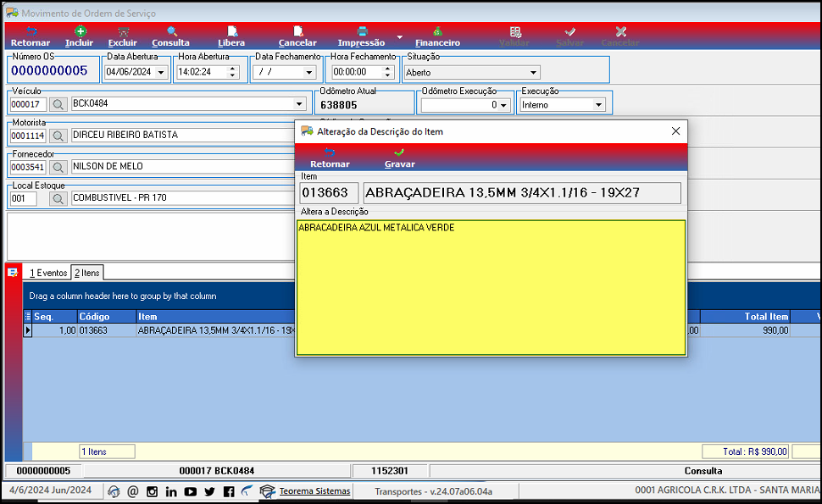This screenshot has width=822, height=504.
Task: Open the Data Abertura date dropdown
Action: pos(162,72)
